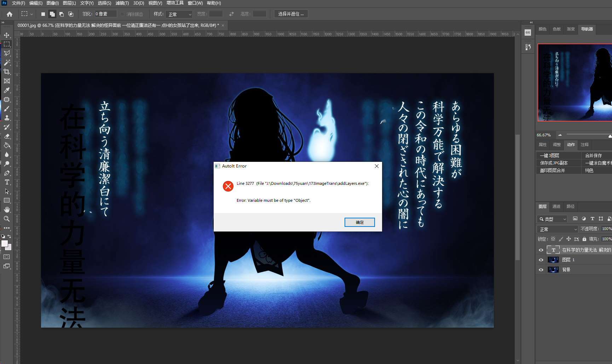Viewport: 612px width, 364px height.
Task: Click the foreground color swatch
Action: (5, 243)
